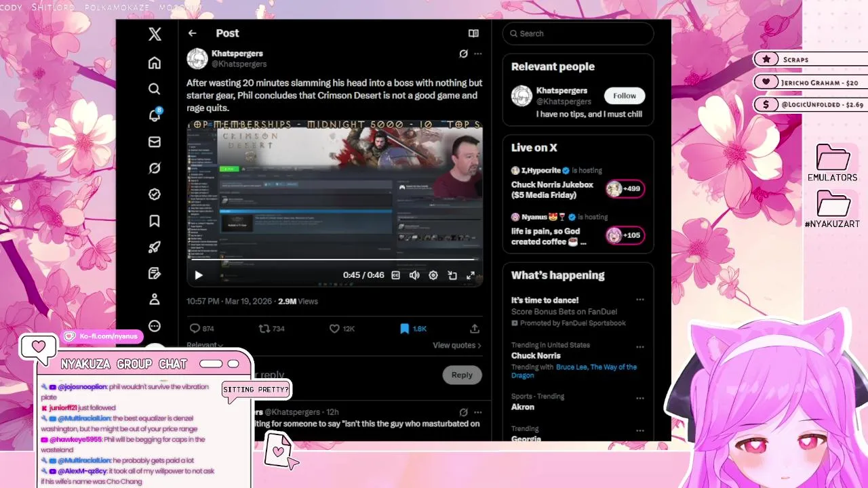Enter video fullscreen mode
The height and width of the screenshot is (488, 868).
(x=471, y=275)
